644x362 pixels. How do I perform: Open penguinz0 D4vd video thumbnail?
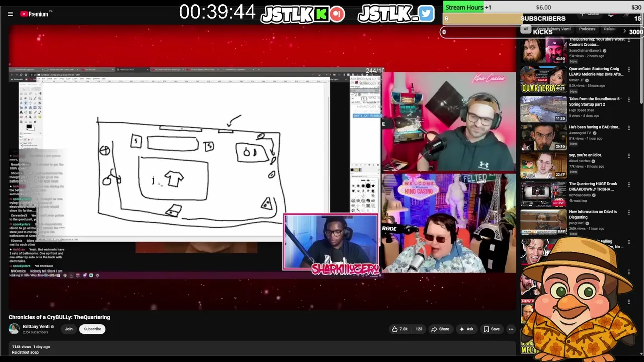point(543,221)
